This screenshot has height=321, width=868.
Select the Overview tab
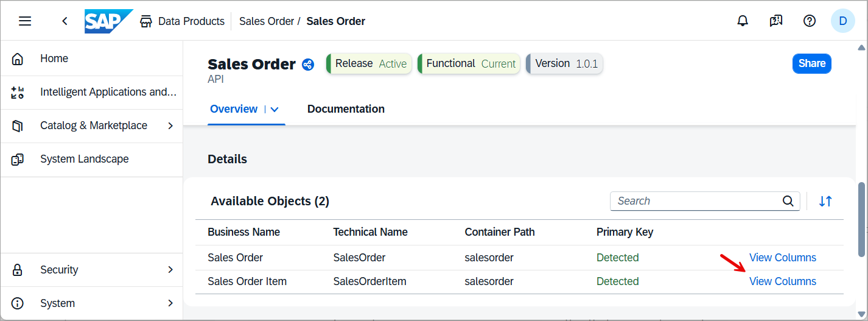click(x=234, y=109)
